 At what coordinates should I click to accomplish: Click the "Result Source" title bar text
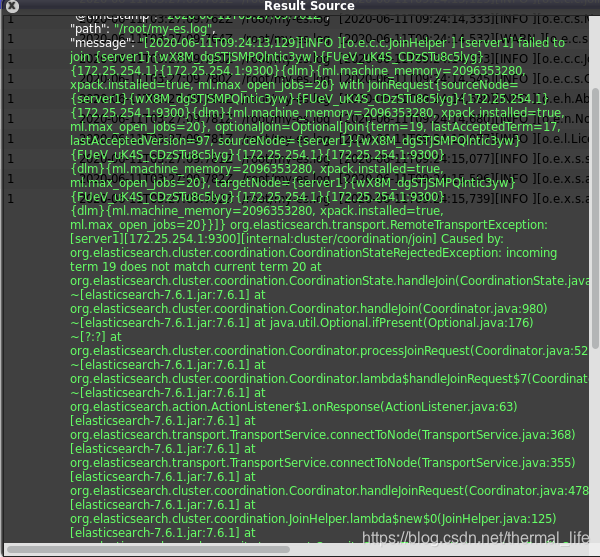(x=309, y=6)
